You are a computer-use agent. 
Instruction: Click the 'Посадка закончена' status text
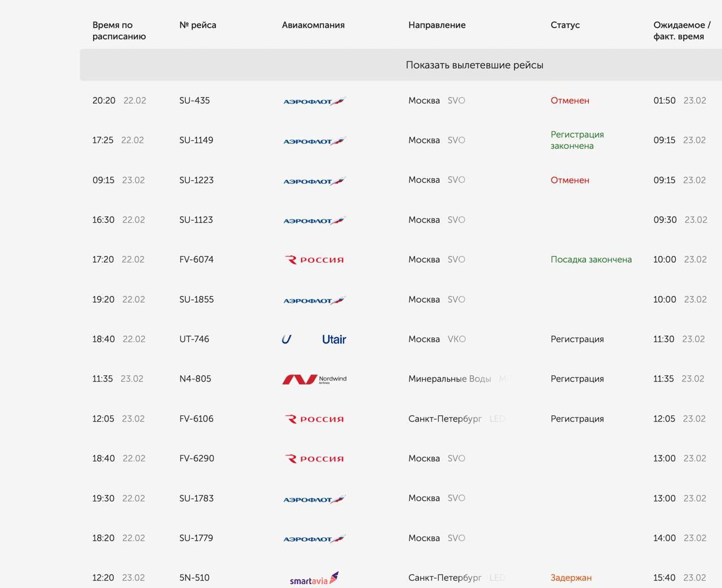(591, 259)
